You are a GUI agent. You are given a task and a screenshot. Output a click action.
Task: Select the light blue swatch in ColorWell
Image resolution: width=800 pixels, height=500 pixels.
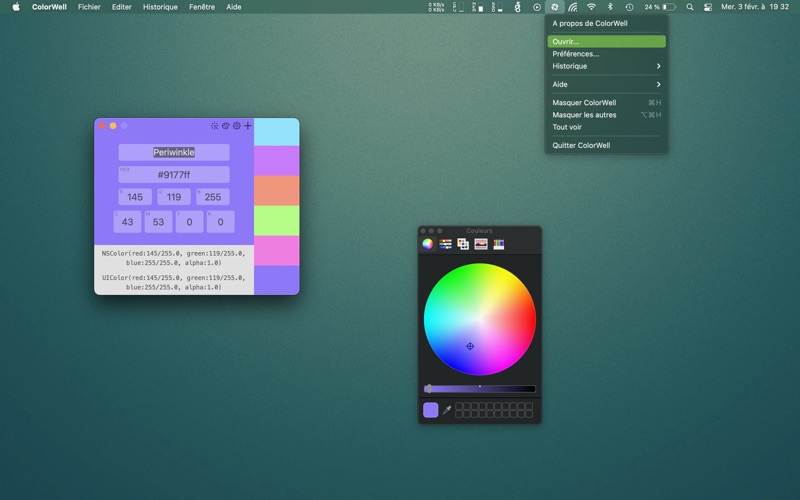(x=277, y=132)
